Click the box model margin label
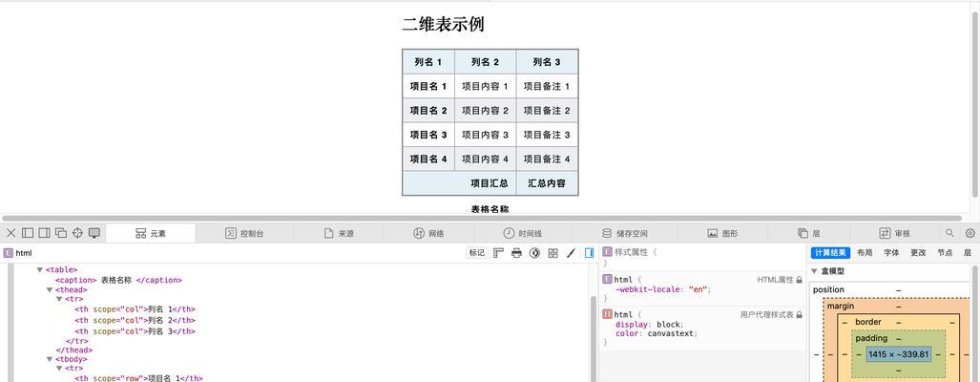 [x=841, y=307]
